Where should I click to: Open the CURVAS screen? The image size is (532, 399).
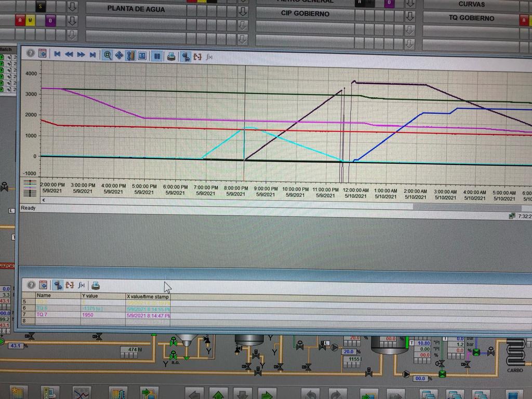click(x=471, y=4)
